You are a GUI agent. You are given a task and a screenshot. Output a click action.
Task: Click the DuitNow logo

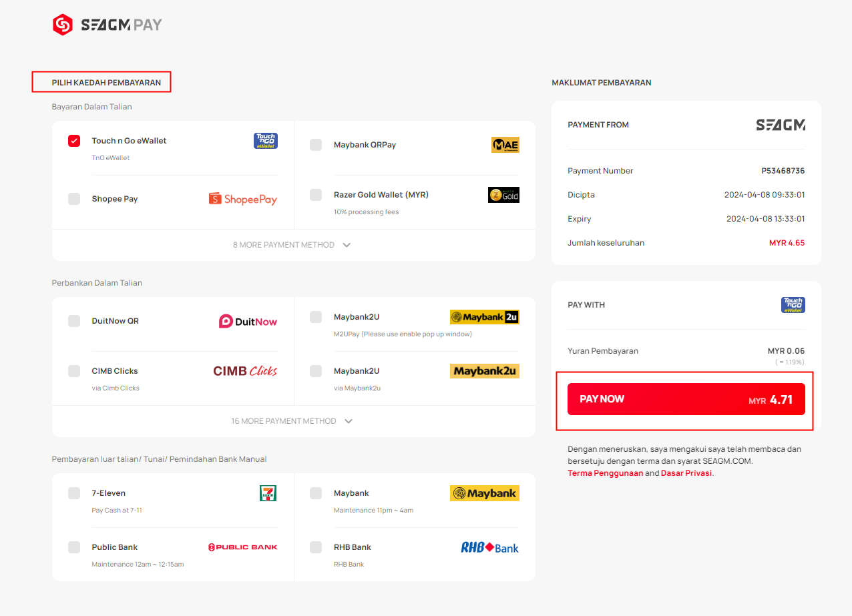pyautogui.click(x=248, y=321)
